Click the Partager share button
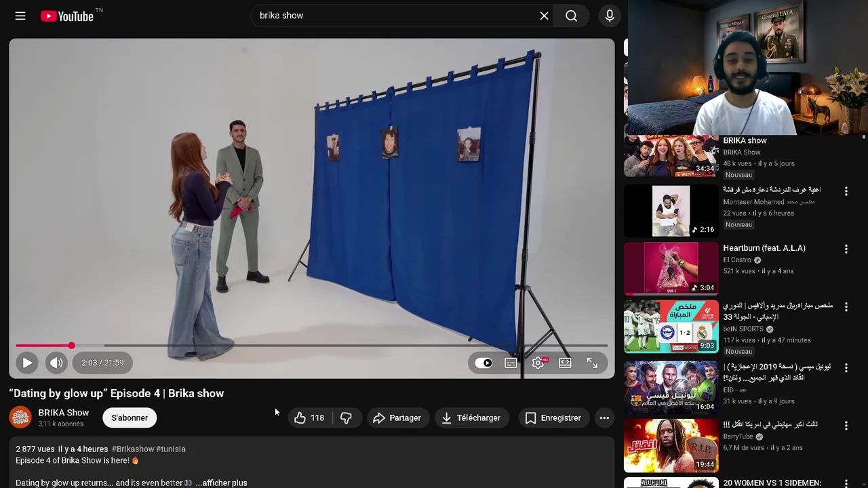The image size is (868, 488). pyautogui.click(x=397, y=418)
